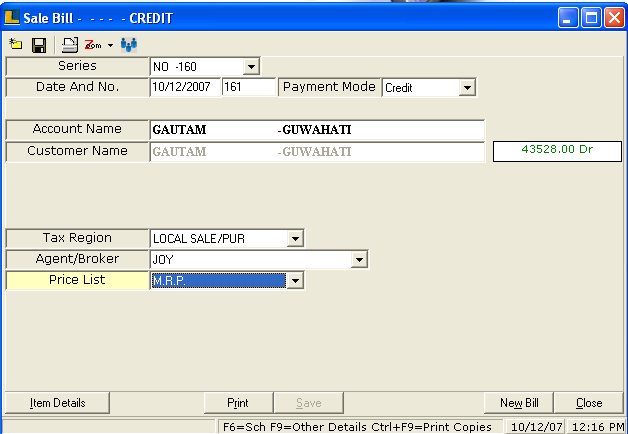
Task: Click the greyed Save button
Action: tap(308, 403)
